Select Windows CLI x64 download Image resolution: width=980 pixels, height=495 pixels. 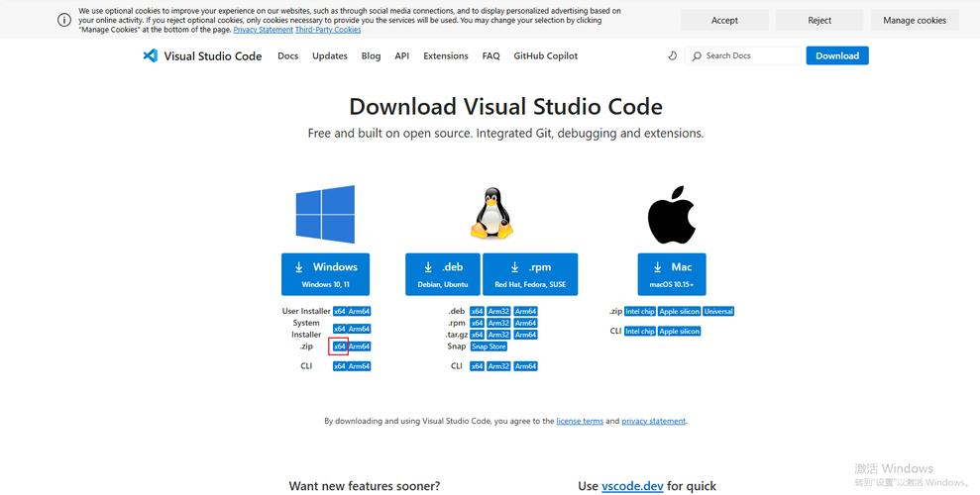click(x=339, y=366)
